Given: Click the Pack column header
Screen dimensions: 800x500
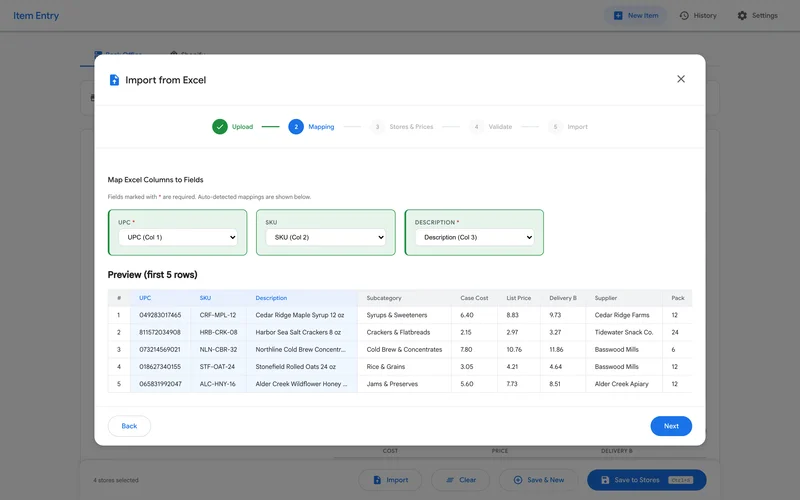Looking at the screenshot, I should click(678, 298).
